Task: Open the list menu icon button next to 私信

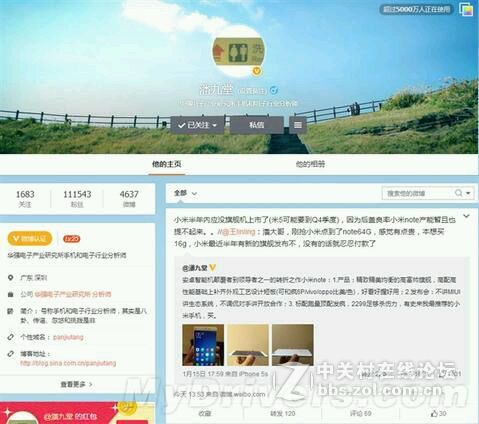Action: point(298,125)
